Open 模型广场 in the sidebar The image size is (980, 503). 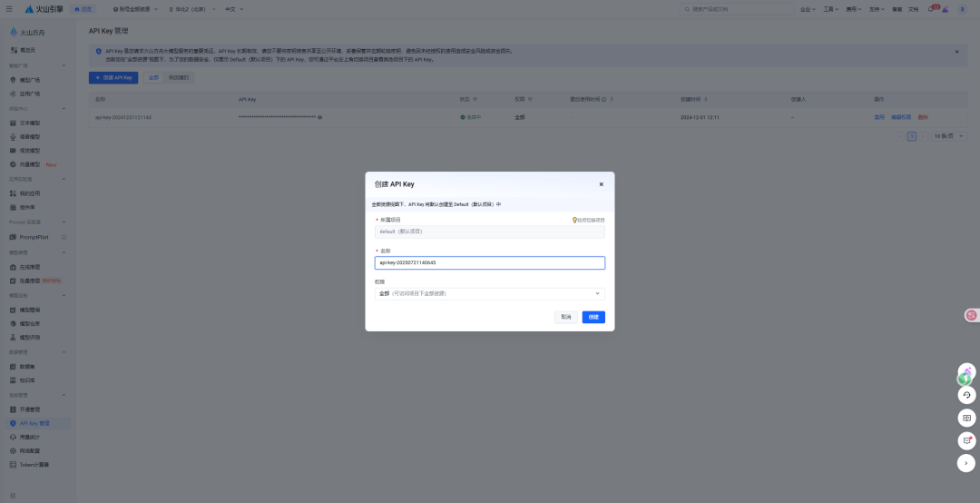[30, 80]
